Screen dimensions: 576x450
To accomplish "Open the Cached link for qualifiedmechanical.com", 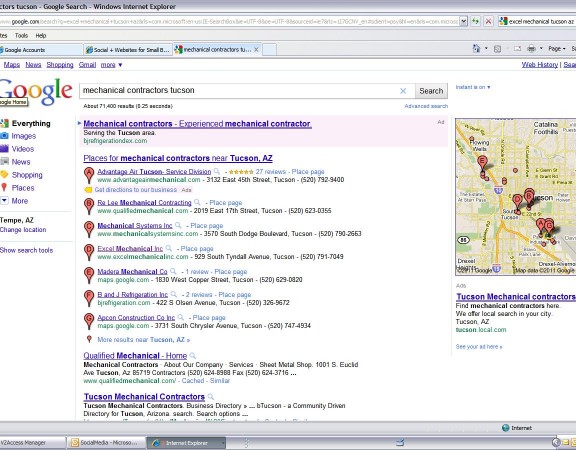I will tap(193, 381).
